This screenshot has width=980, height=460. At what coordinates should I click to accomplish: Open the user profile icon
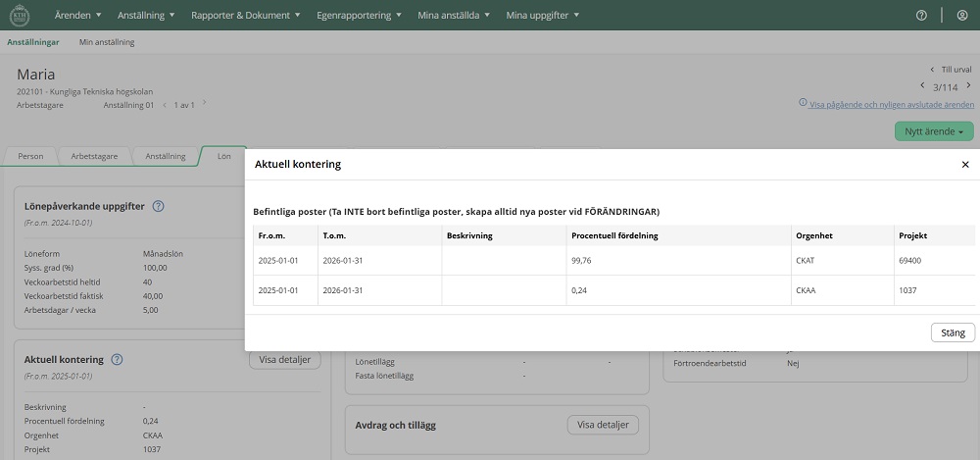[961, 16]
